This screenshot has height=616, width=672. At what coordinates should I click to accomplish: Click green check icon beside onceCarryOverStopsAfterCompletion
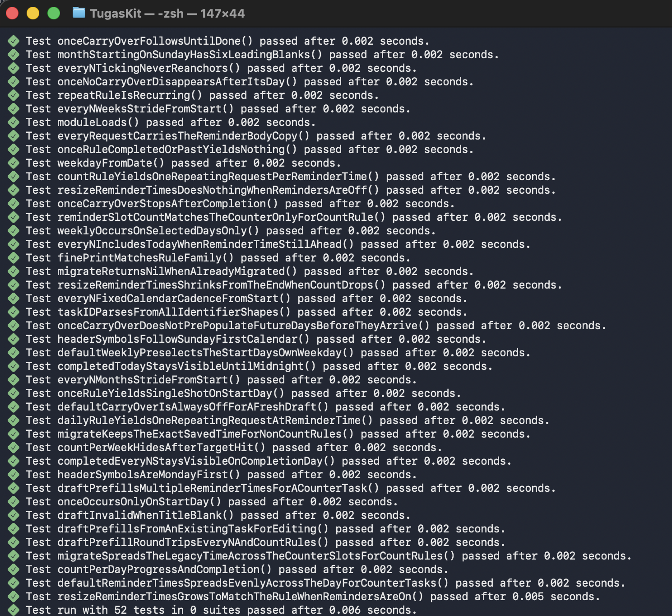14,204
